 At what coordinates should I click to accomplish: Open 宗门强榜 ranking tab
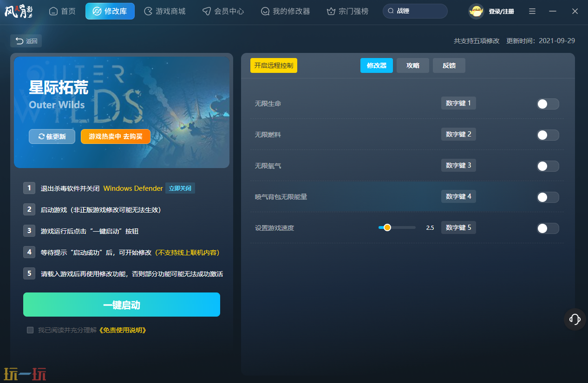pyautogui.click(x=347, y=11)
